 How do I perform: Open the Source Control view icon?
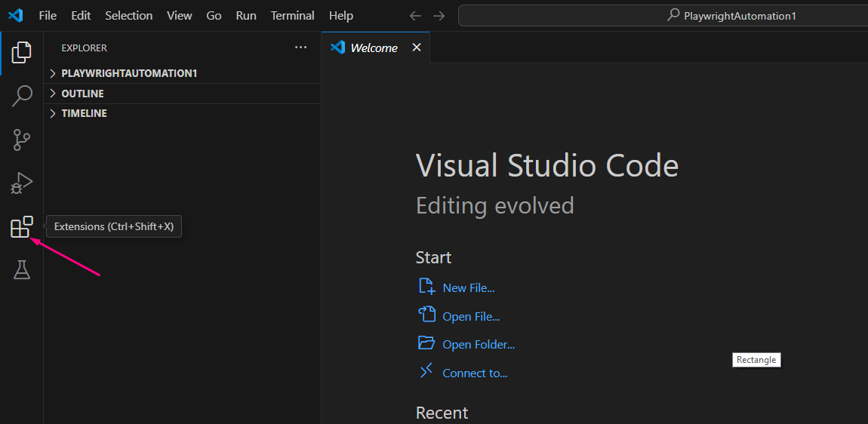point(22,140)
